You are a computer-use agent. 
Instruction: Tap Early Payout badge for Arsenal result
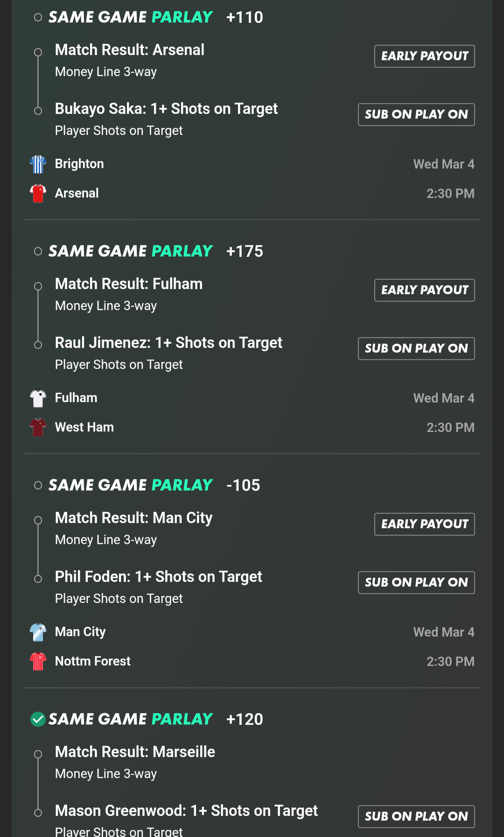(424, 56)
